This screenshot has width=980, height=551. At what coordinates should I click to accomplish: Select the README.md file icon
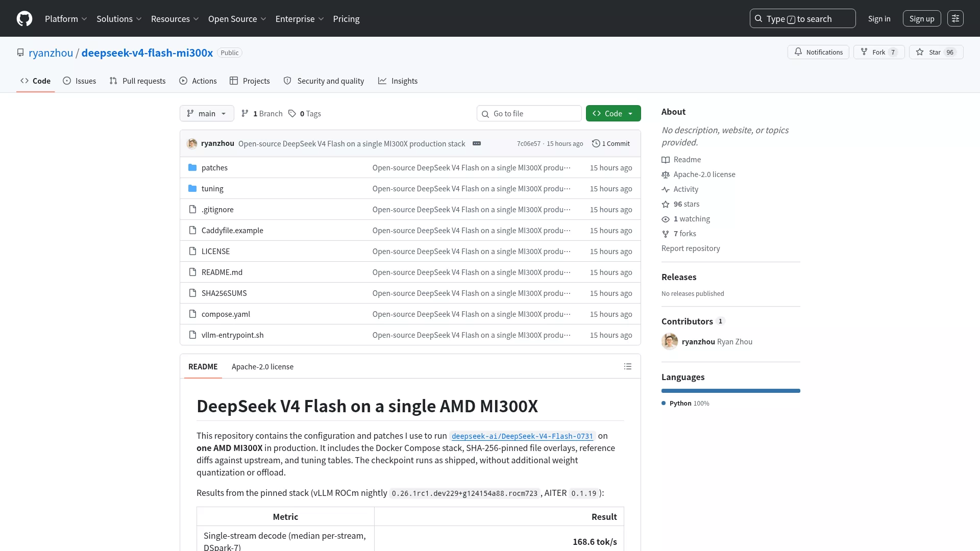[x=192, y=272]
